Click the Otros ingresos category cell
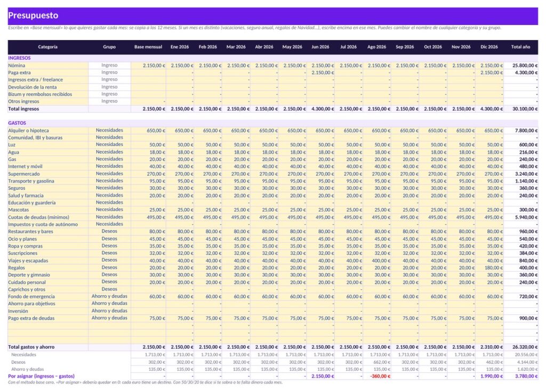The width and height of the screenshot is (546, 392). point(48,102)
